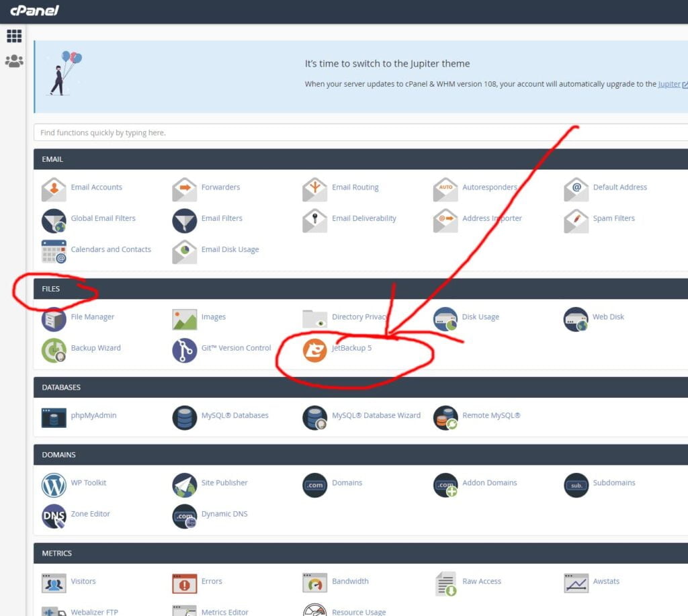Open User Manager people icon in sidebar
Image resolution: width=688 pixels, height=616 pixels.
click(14, 60)
